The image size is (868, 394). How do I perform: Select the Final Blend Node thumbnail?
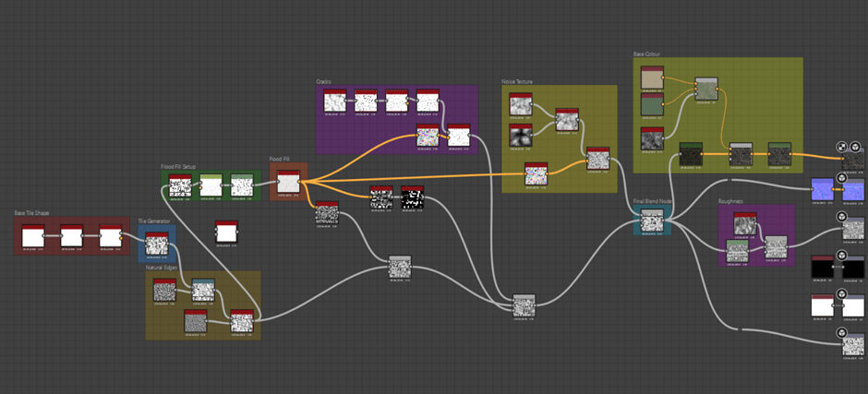coord(653,221)
